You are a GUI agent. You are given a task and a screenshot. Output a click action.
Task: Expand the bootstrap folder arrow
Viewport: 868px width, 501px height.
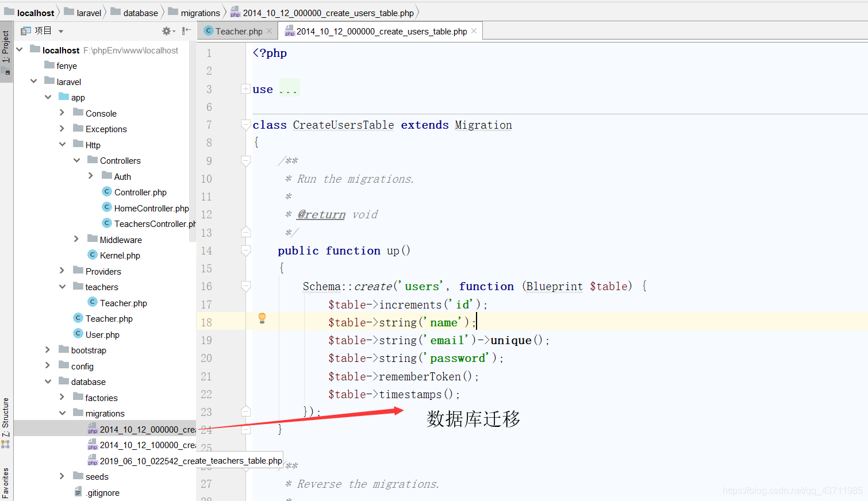click(48, 349)
